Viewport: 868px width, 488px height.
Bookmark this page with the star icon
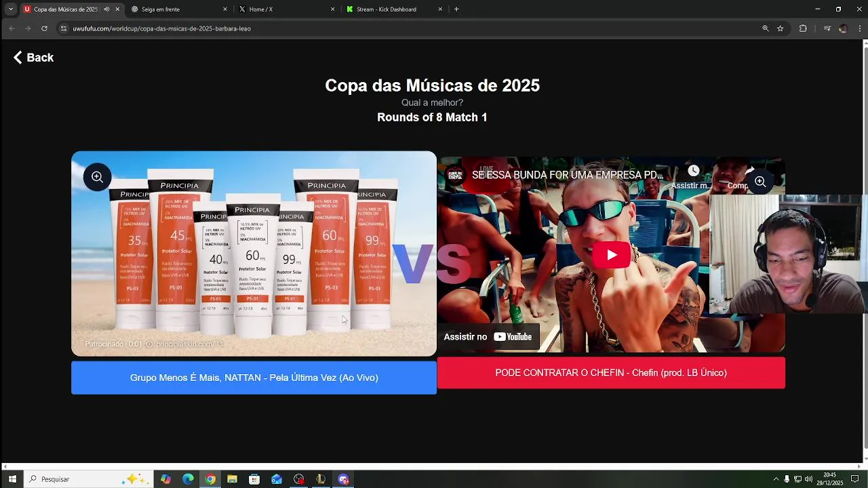click(781, 28)
